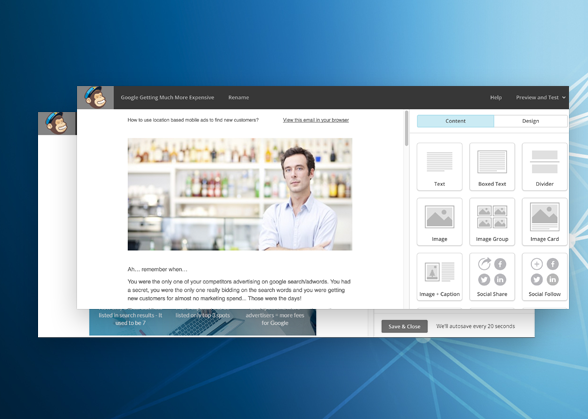Select the Content tab

click(x=455, y=121)
